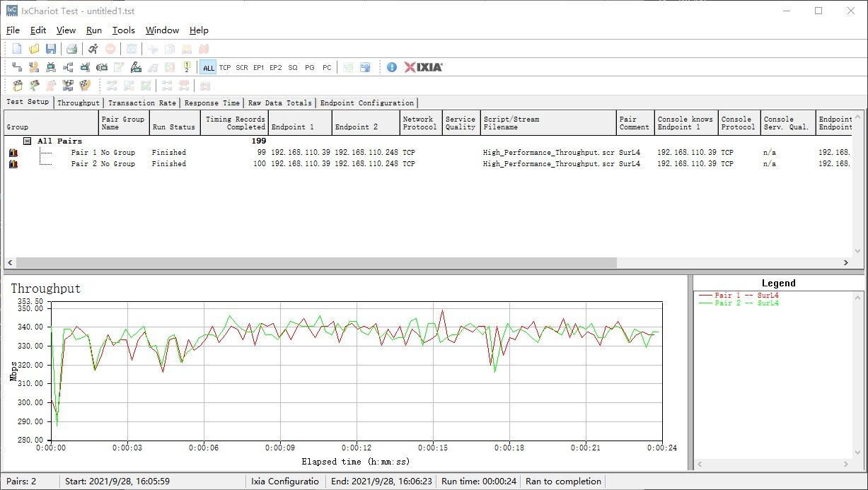The height and width of the screenshot is (490, 868).
Task: Click the Add hardware performance pair icon
Action: [x=102, y=67]
